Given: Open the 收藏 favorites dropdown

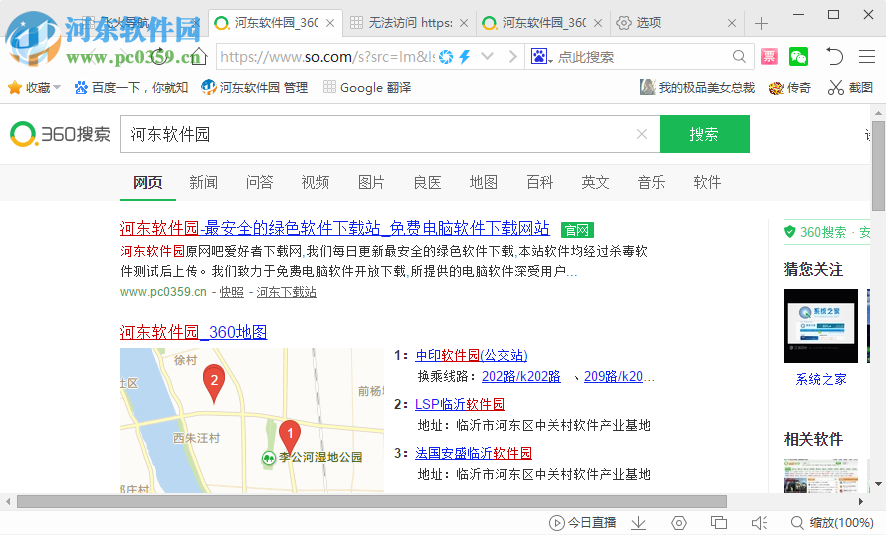Looking at the screenshot, I should coord(34,88).
